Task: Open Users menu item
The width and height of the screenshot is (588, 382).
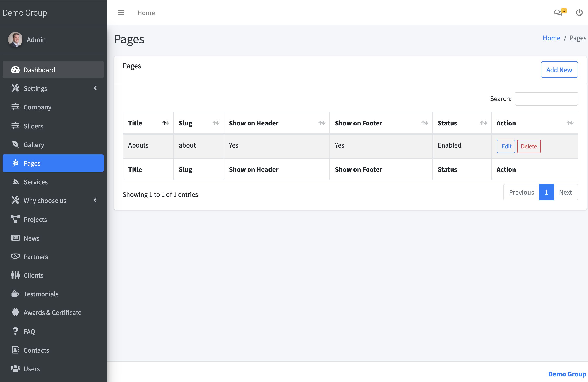Action: [53, 369]
